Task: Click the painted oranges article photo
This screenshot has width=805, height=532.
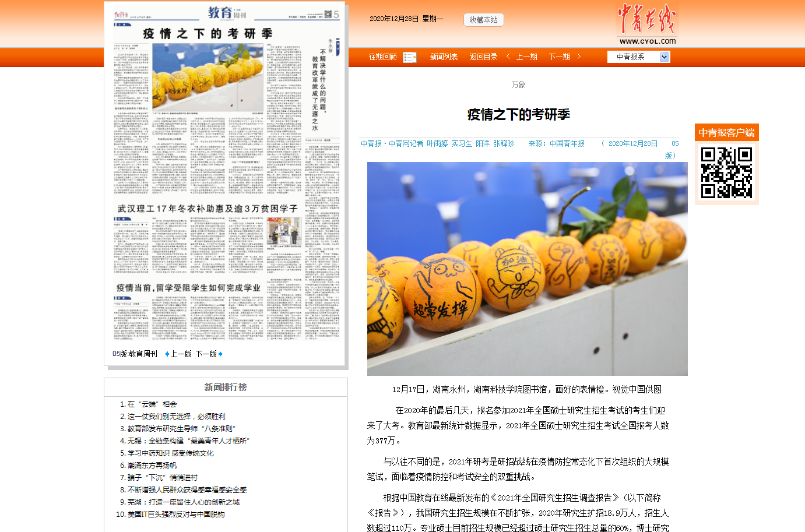Action: coord(527,269)
